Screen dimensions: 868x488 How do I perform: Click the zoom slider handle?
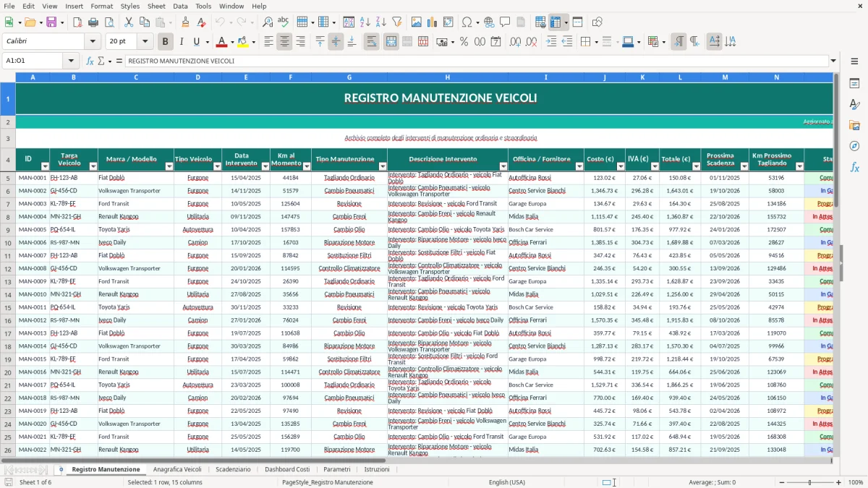(x=809, y=482)
